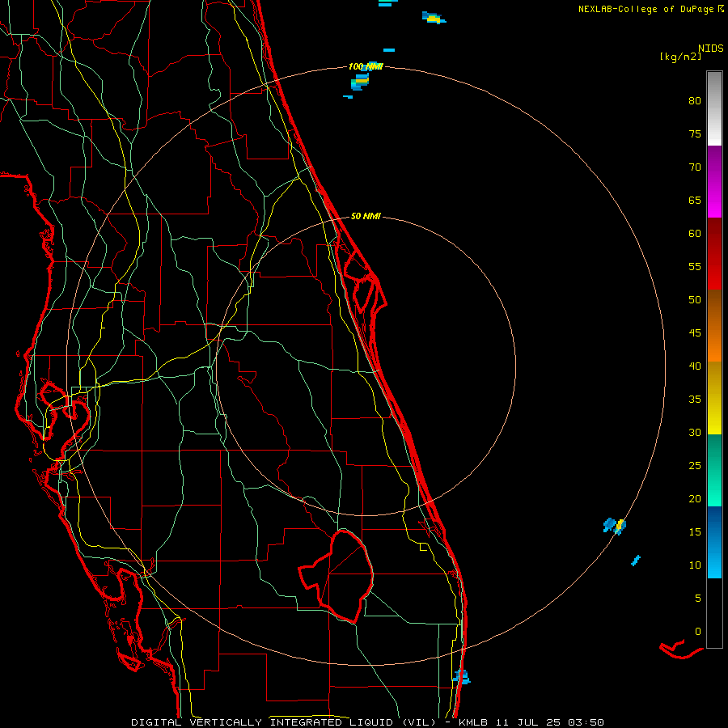Select the 20 value on the VIL scale
The height and width of the screenshot is (728, 728).
(695, 498)
